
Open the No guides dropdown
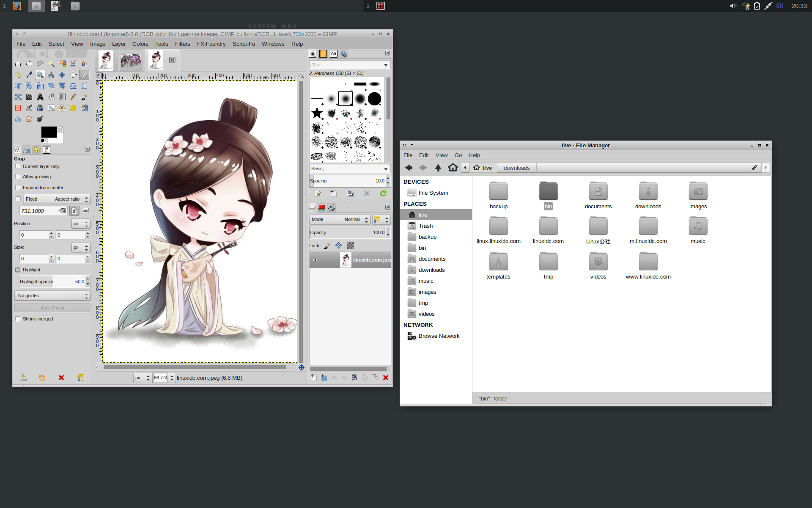click(52, 295)
